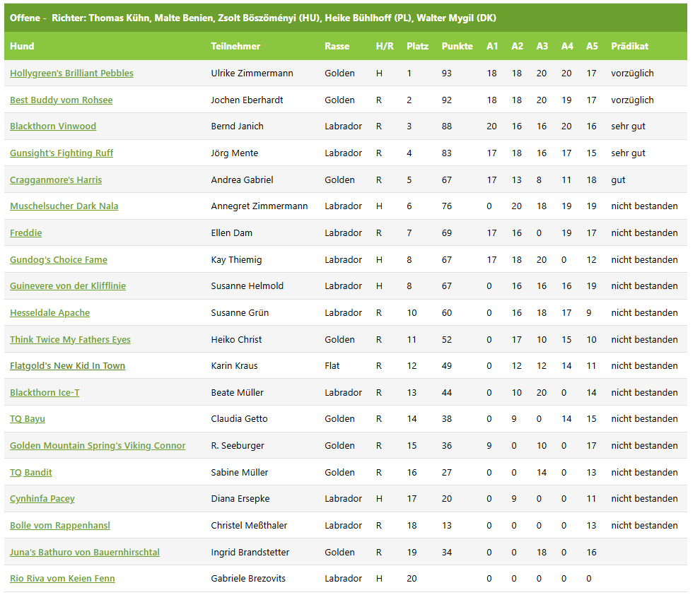Viewport: 700px width, 595px height.
Task: Open Gunsight's Fighting Ruff entry
Action: (x=62, y=153)
